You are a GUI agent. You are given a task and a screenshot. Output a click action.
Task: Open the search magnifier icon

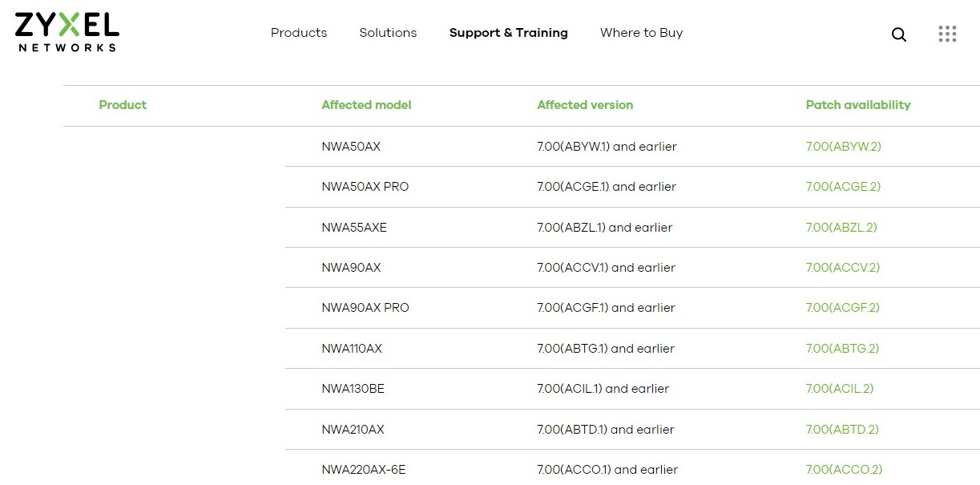coord(897,34)
